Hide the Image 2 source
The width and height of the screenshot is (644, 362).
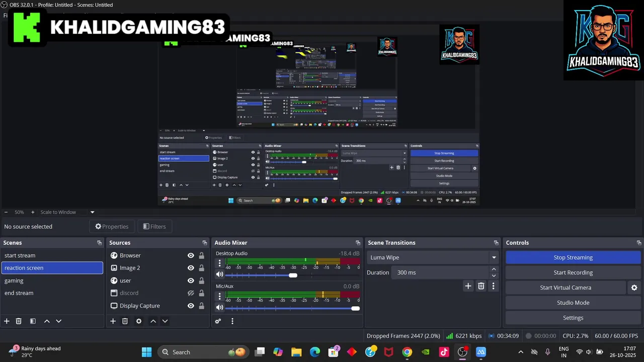click(191, 268)
